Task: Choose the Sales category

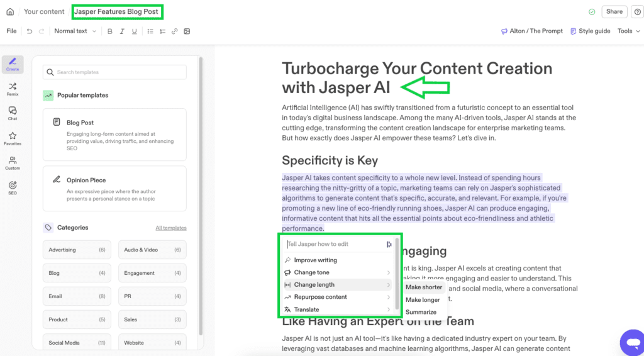Action: 152,320
